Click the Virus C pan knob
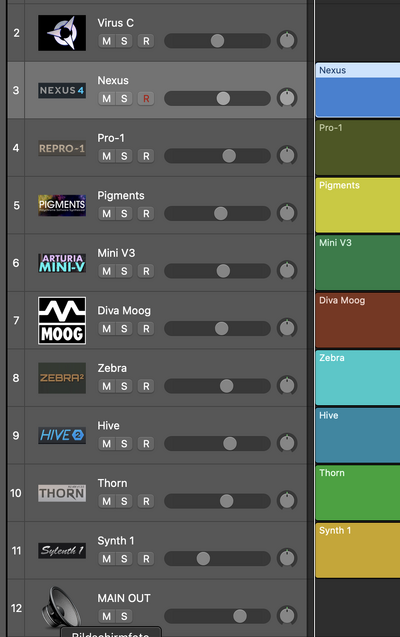The image size is (400, 637). pyautogui.click(x=287, y=41)
